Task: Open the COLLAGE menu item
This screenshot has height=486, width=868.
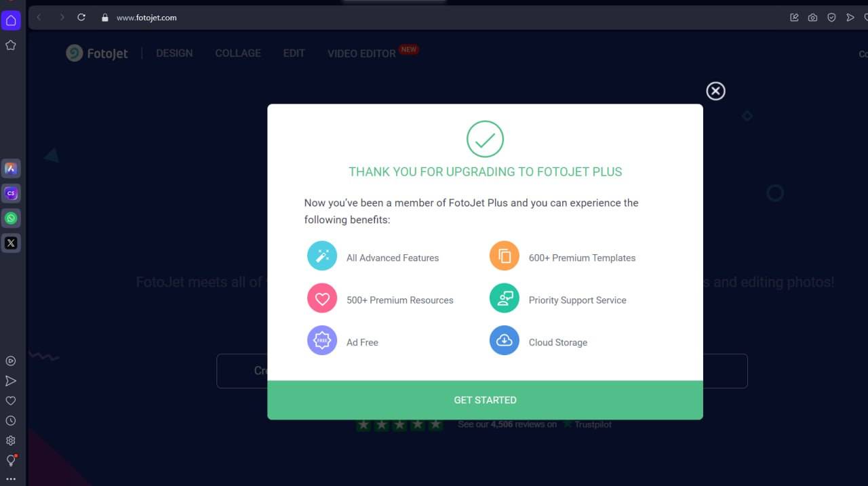Action: 238,53
